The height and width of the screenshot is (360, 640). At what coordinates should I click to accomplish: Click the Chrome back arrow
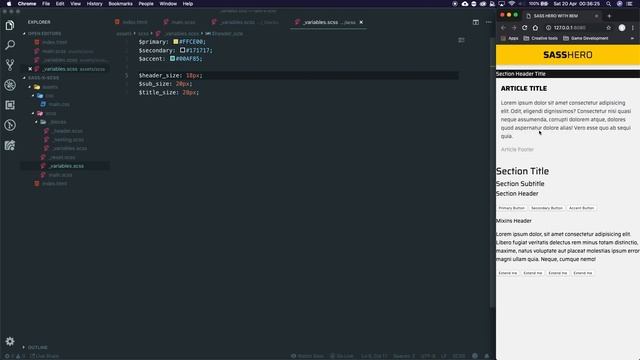(503, 28)
